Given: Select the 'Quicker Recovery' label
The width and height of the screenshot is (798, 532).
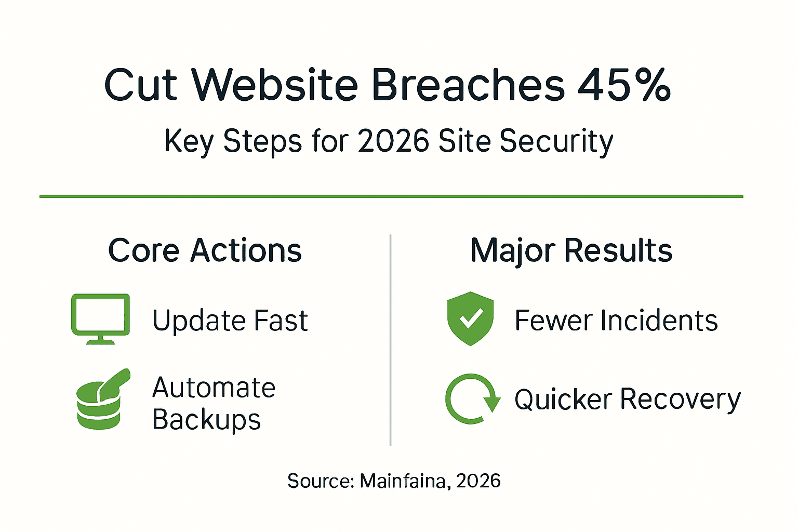Looking at the screenshot, I should (x=627, y=400).
